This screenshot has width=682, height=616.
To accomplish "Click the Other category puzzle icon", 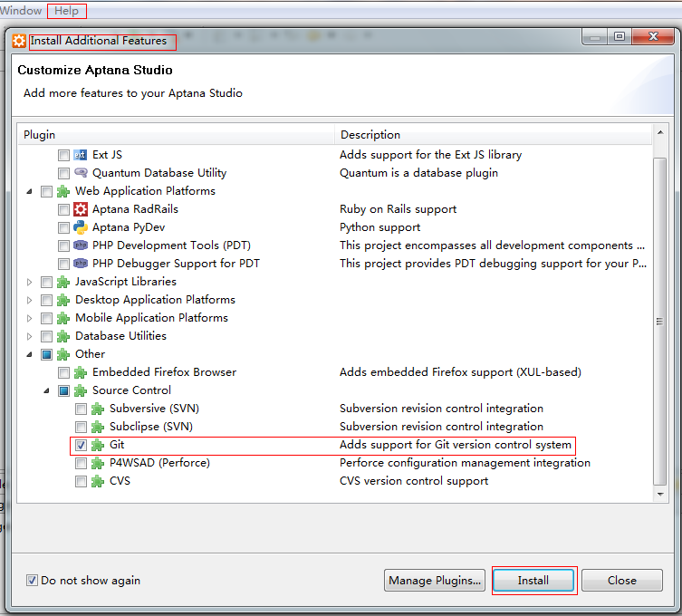I will point(63,354).
